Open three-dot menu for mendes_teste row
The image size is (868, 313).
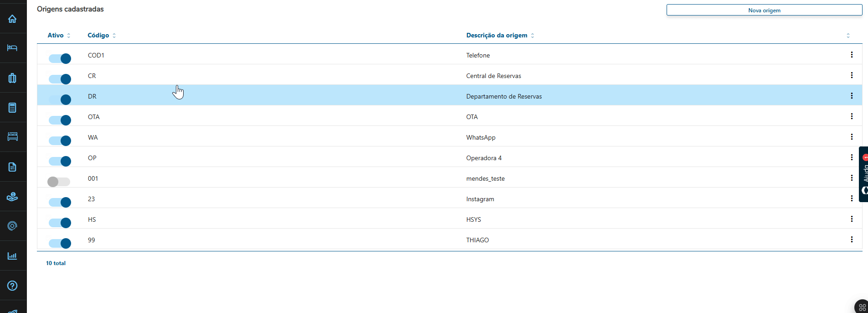pos(852,178)
